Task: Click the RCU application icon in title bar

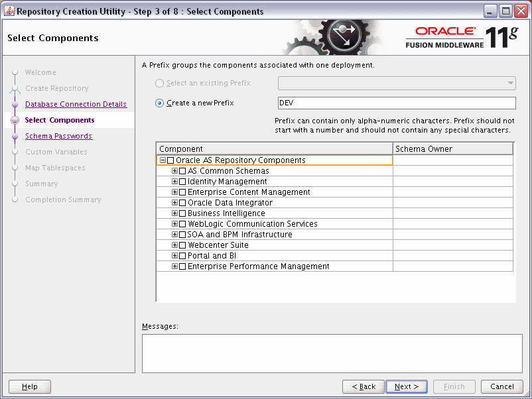Action: [9, 10]
